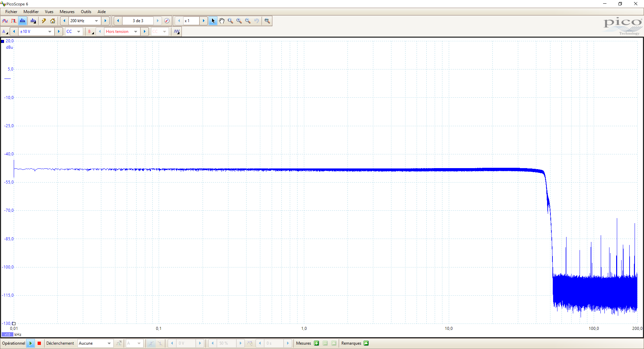Open Spectrum options icon
644x349 pixels.
click(x=33, y=21)
